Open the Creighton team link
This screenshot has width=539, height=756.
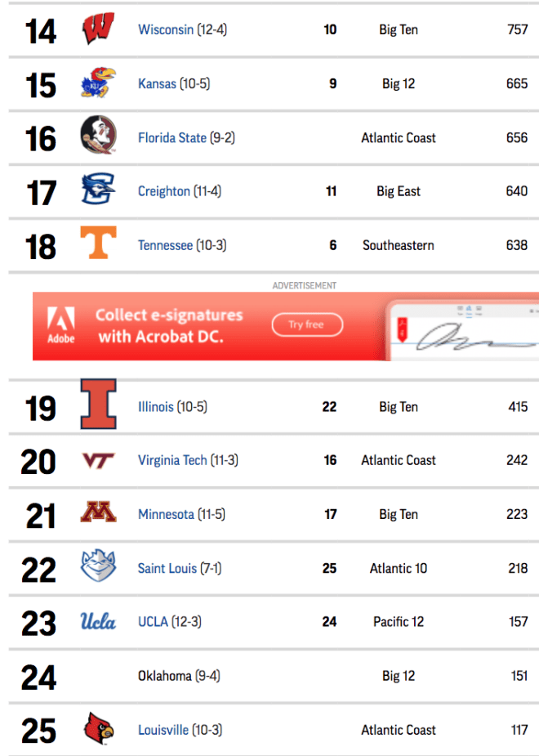(164, 191)
